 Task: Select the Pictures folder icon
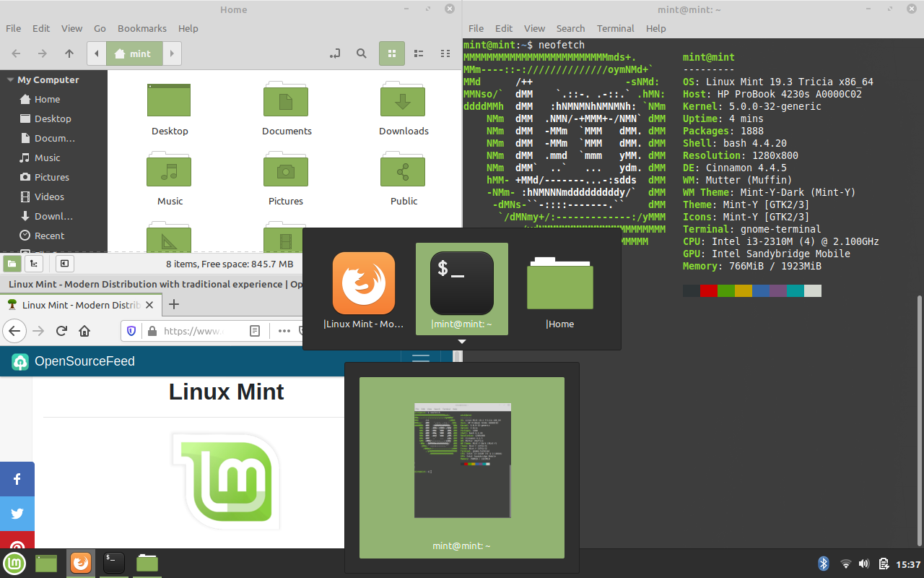pyautogui.click(x=286, y=170)
